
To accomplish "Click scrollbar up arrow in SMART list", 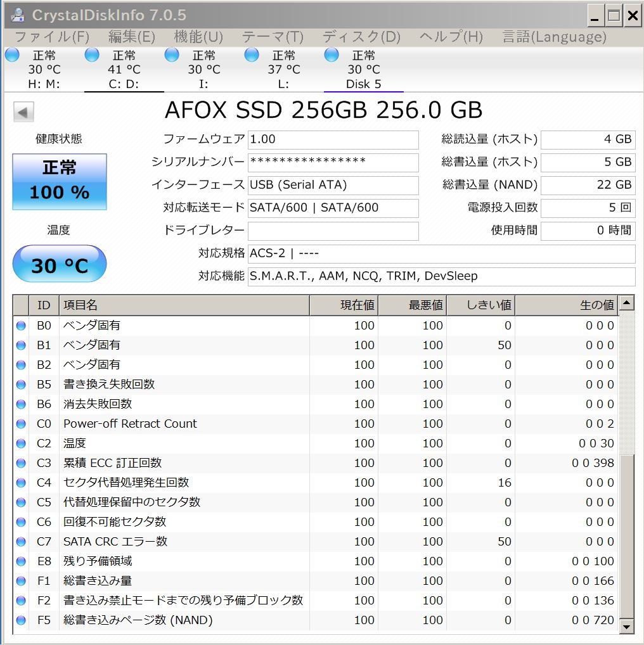I will pos(627,303).
